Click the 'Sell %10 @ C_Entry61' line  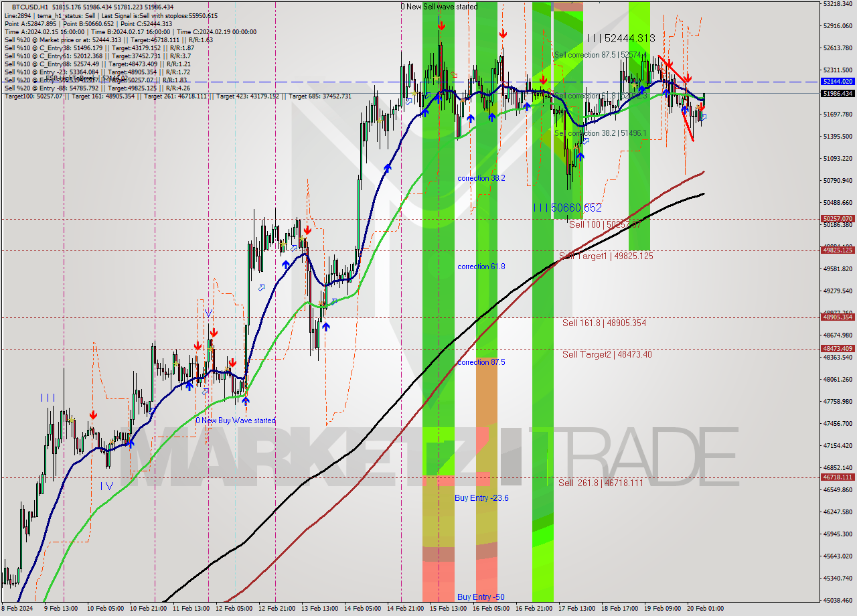click(98, 56)
